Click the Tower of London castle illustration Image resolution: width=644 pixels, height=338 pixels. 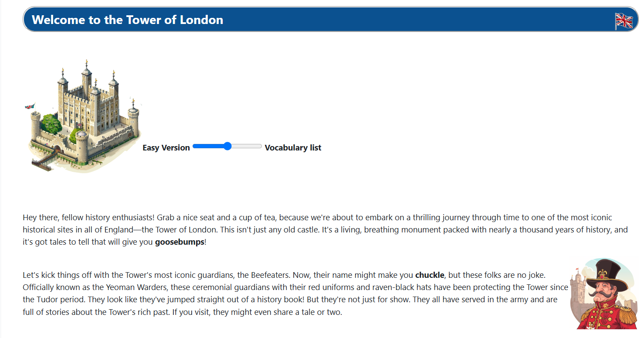coord(83,116)
